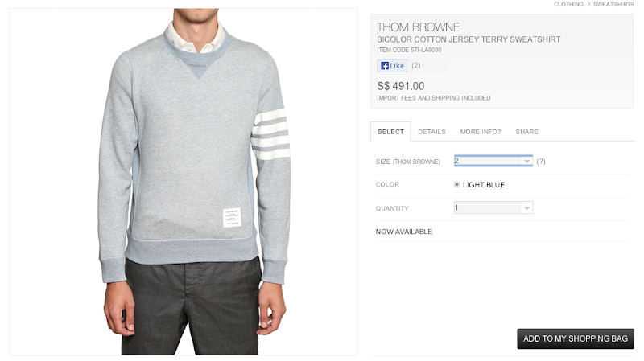
Task: Open the size guide question mark
Action: tap(541, 162)
